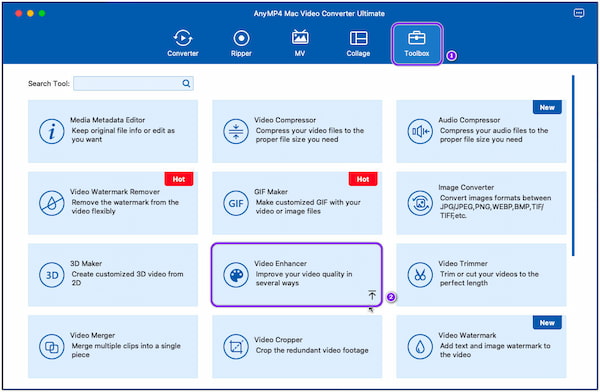The height and width of the screenshot is (392, 600).
Task: Pin Video Enhancer using the top arrow icon
Action: (372, 295)
